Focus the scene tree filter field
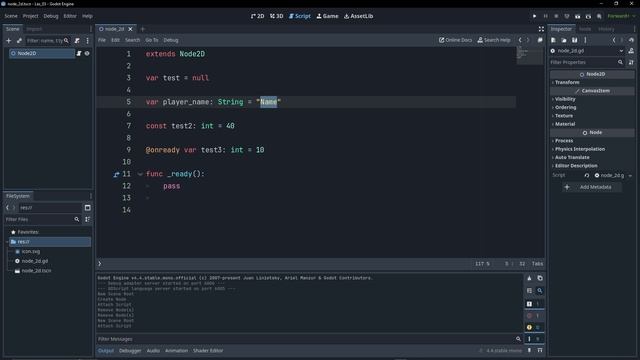This screenshot has height=360, width=640. pos(47,41)
